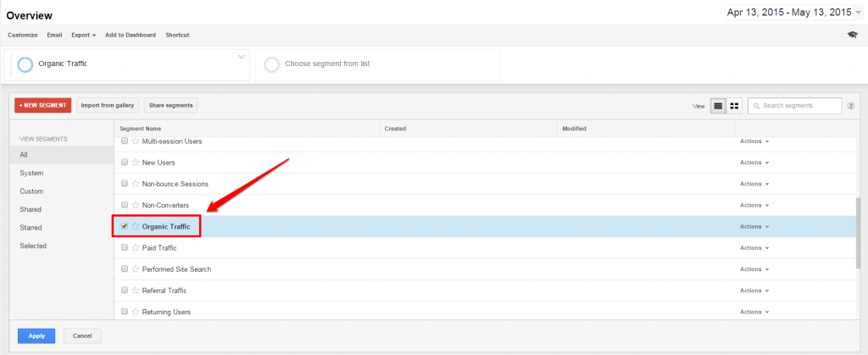Switch to grid view icon
The image size is (868, 355).
click(734, 106)
